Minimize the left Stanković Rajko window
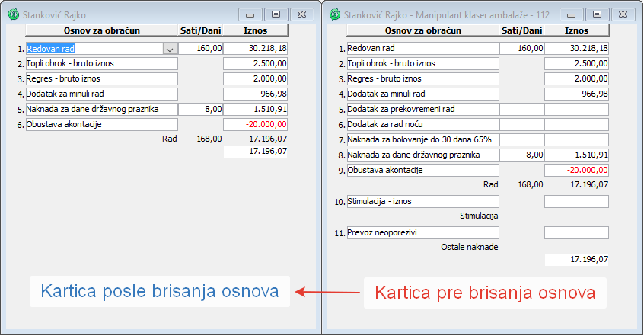 pos(250,14)
